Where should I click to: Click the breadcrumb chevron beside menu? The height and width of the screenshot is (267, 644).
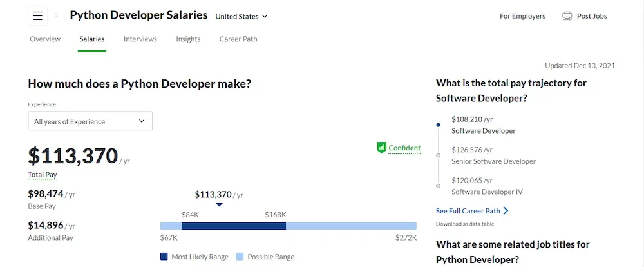click(57, 15)
